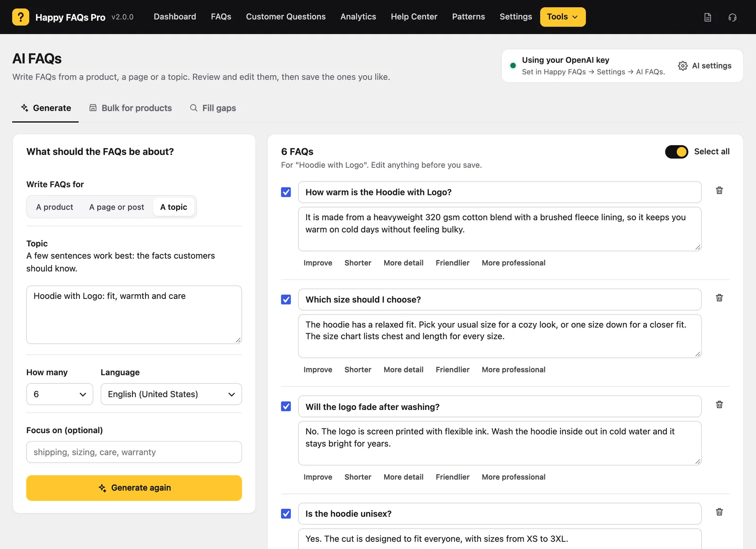Screen dimensions: 756x549
Task: Select 'A product' source option
Action: 55,207
